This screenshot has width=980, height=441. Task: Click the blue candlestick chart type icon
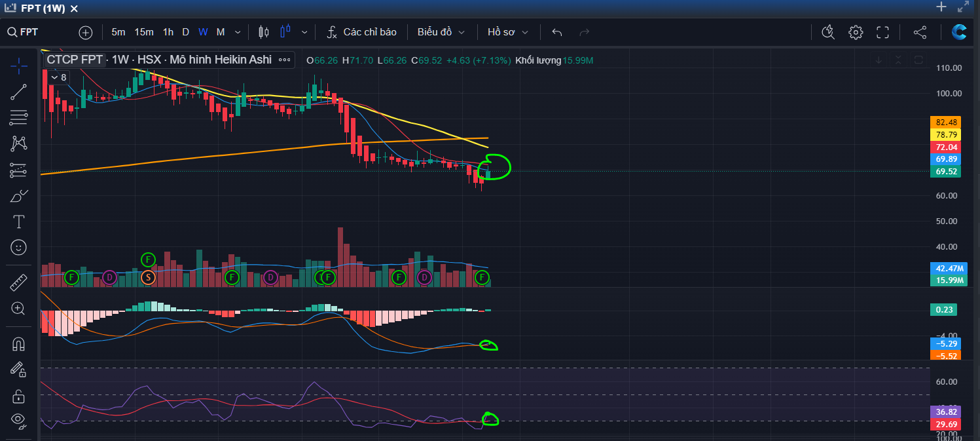click(x=285, y=31)
